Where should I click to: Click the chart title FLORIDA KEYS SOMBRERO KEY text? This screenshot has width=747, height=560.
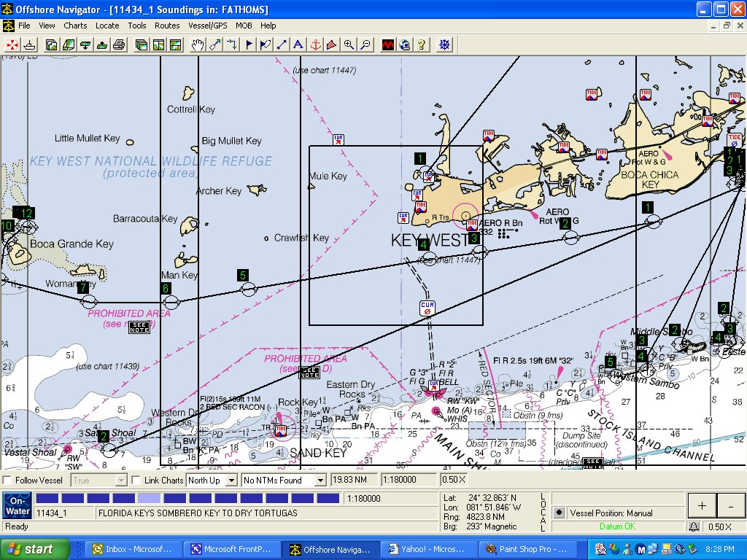[198, 513]
